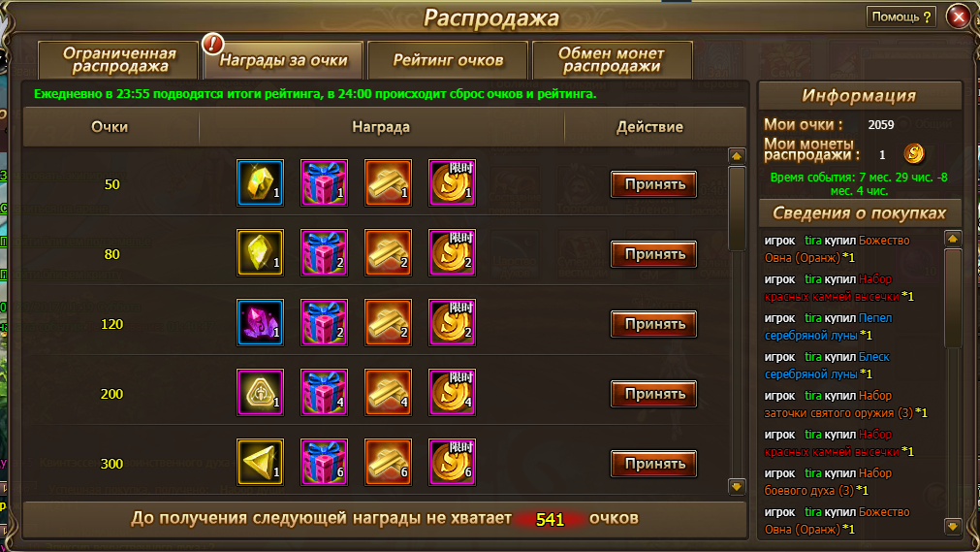Screen dimensions: 980x552
Task: Click the pink gift box in 80-point row
Action: coord(324,253)
